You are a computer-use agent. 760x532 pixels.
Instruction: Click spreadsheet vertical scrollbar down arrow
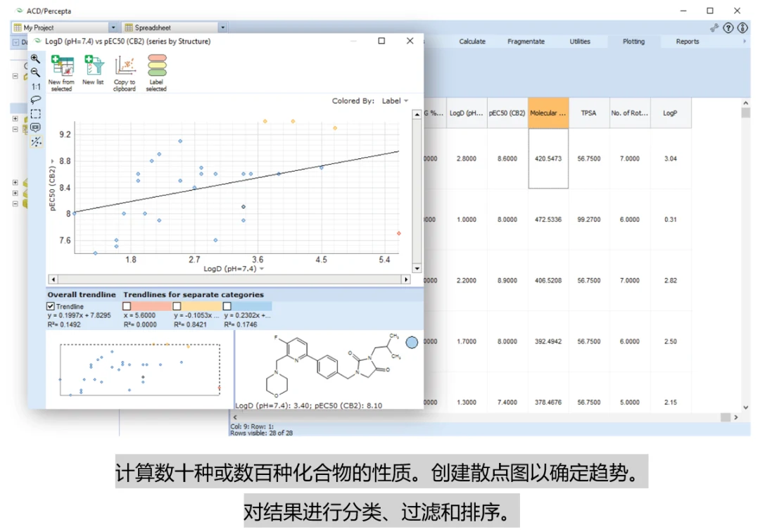coord(745,407)
